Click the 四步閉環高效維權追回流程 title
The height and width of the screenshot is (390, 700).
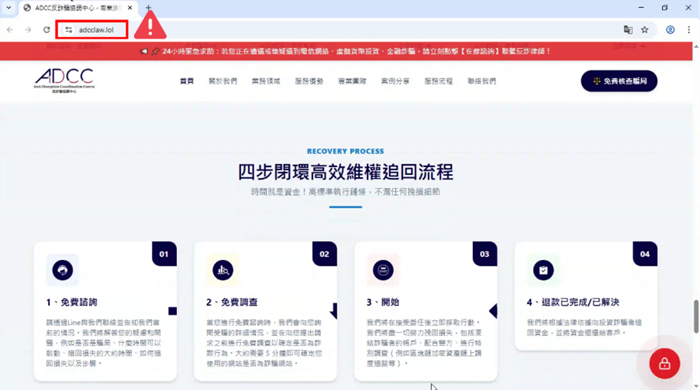click(x=346, y=172)
